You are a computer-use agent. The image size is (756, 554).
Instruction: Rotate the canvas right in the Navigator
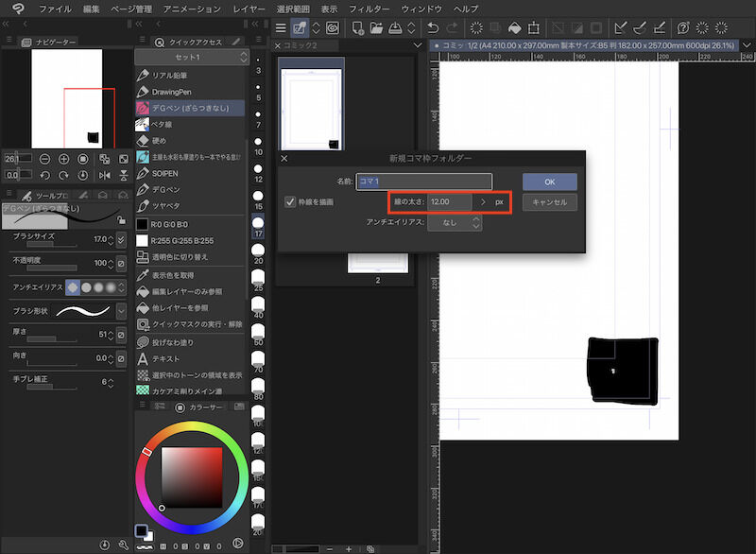pyautogui.click(x=63, y=176)
